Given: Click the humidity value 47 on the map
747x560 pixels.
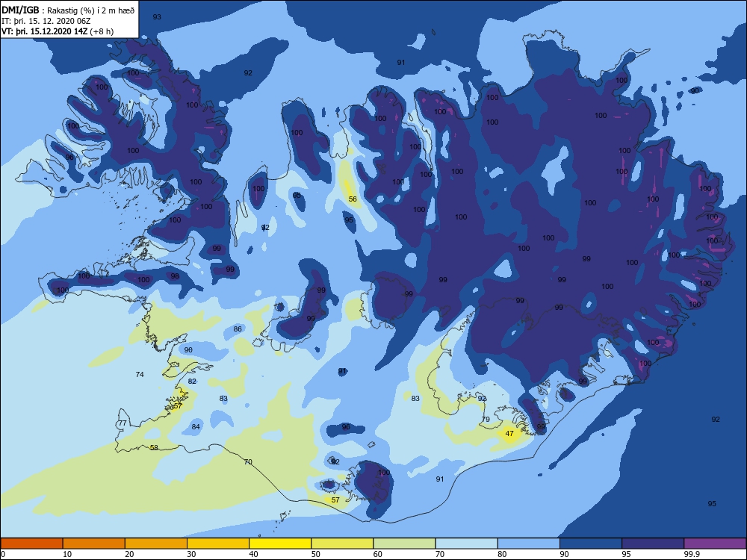Looking at the screenshot, I should tap(509, 433).
